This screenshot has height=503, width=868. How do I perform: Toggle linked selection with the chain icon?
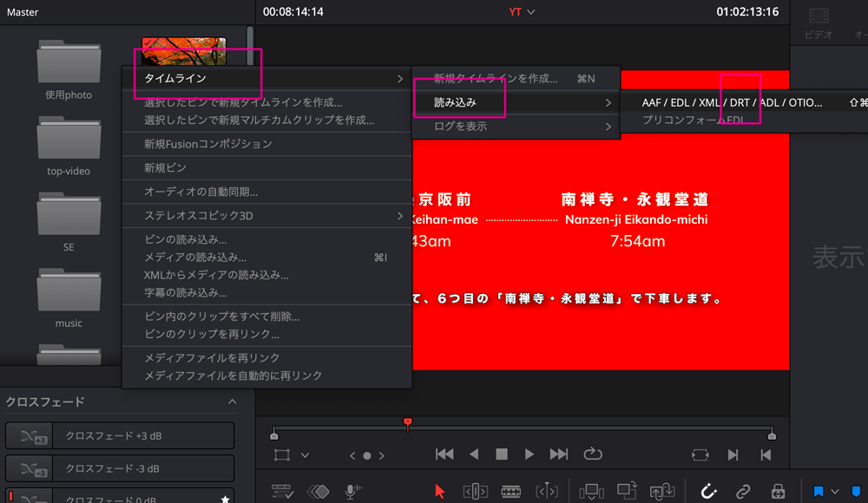[745, 490]
